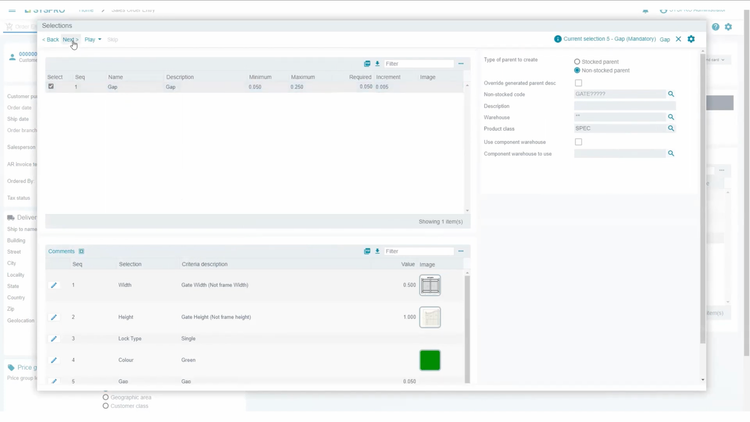Open column chooser in selections grid

point(367,64)
